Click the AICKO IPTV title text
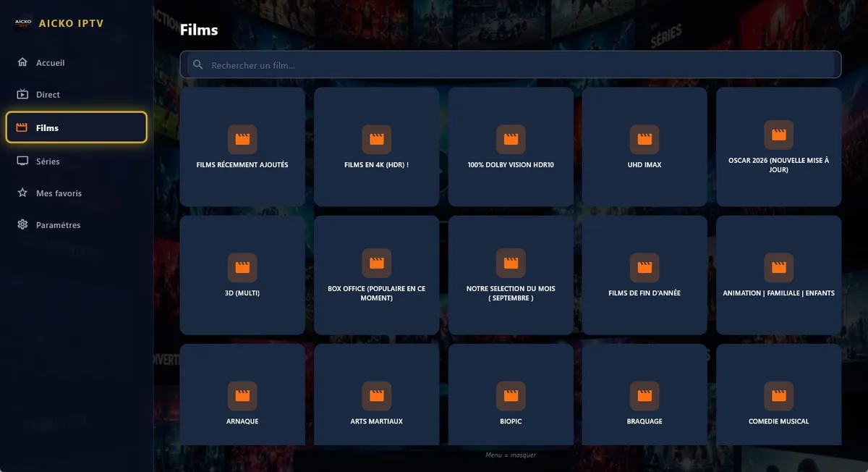This screenshot has width=868, height=472. 72,23
